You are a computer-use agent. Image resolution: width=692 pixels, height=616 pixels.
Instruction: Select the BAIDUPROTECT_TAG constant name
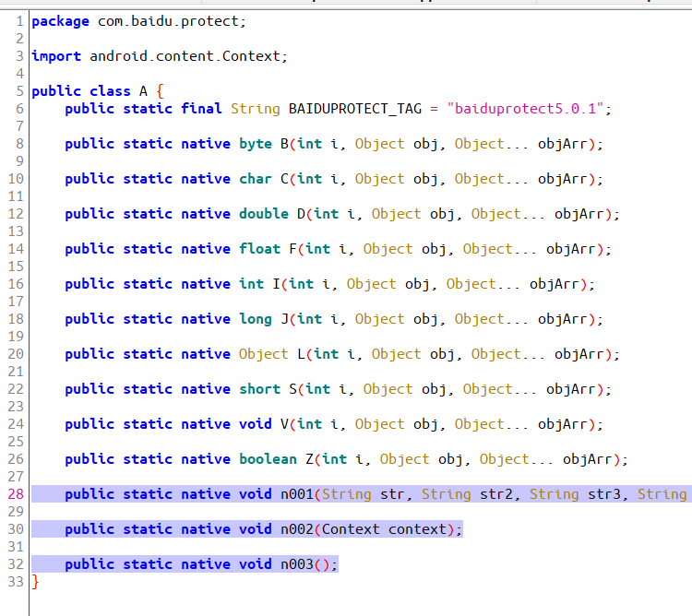point(355,109)
